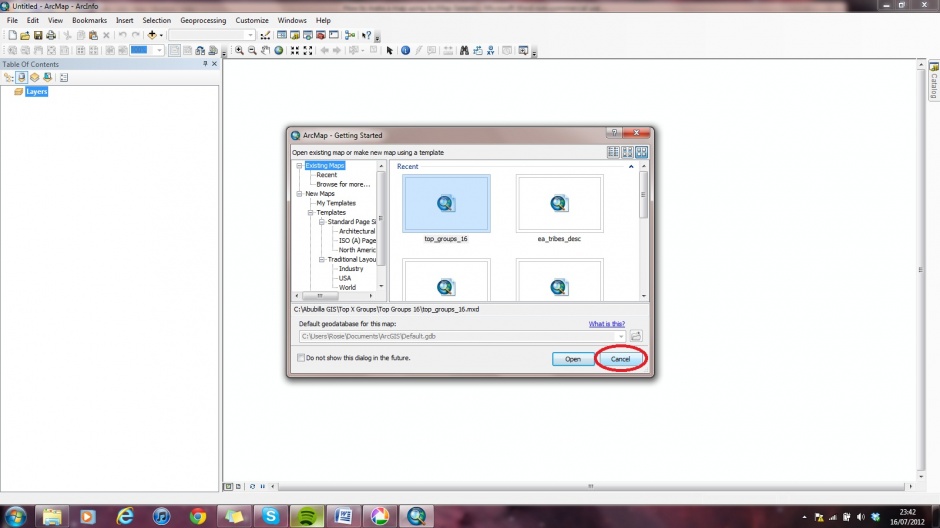Click the Go To XY tool
The width and height of the screenshot is (940, 528).
490,51
